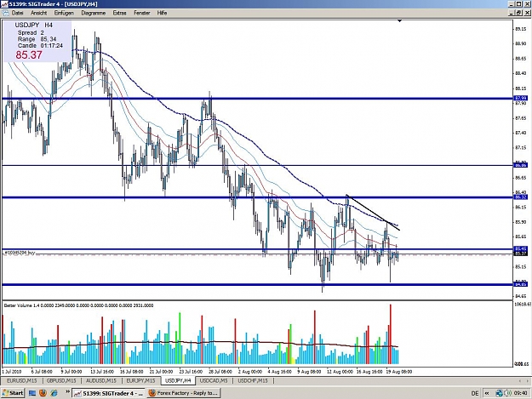Click the 09:40 taskbar clock

(520, 393)
